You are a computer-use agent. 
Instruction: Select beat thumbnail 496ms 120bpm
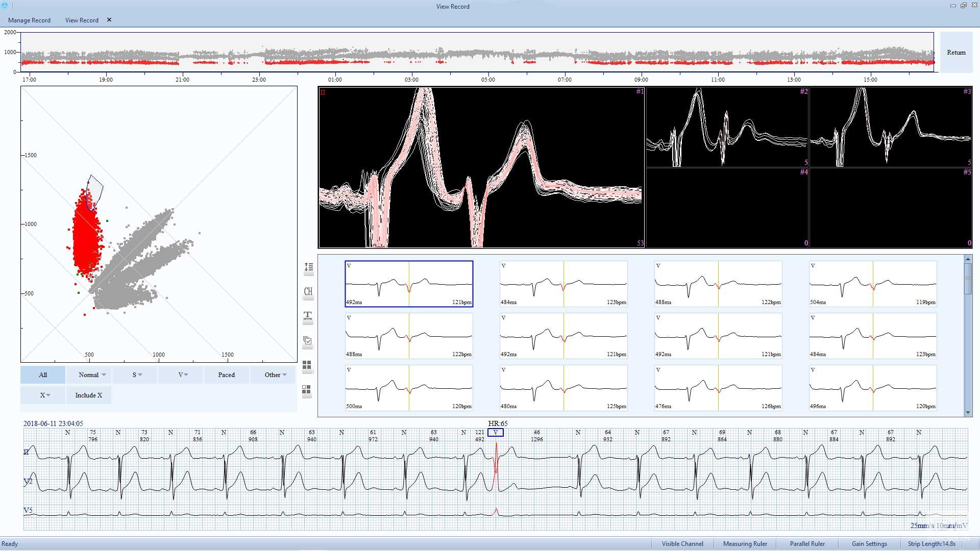(x=873, y=388)
